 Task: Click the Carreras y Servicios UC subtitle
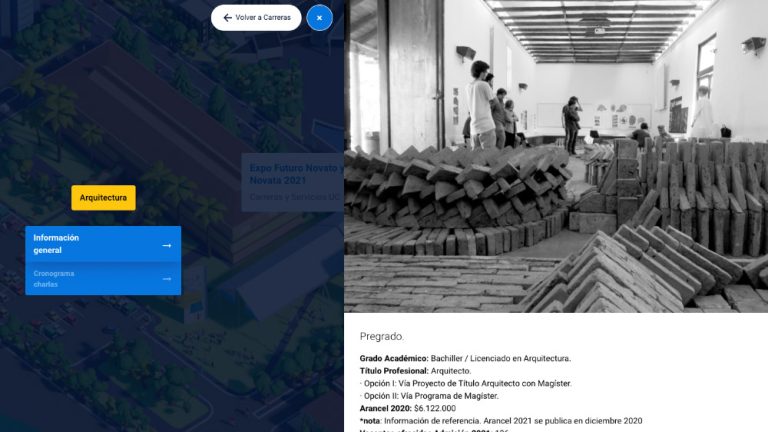(294, 197)
